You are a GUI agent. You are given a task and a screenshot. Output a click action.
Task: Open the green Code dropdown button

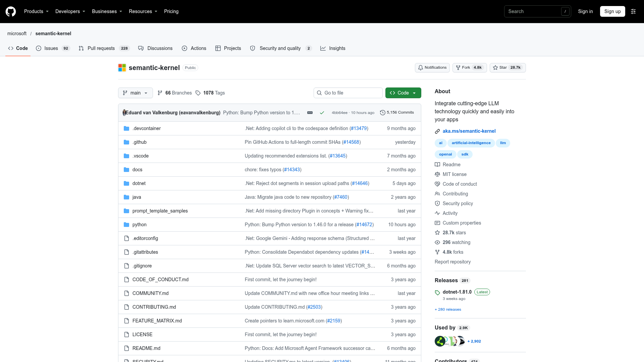[403, 93]
